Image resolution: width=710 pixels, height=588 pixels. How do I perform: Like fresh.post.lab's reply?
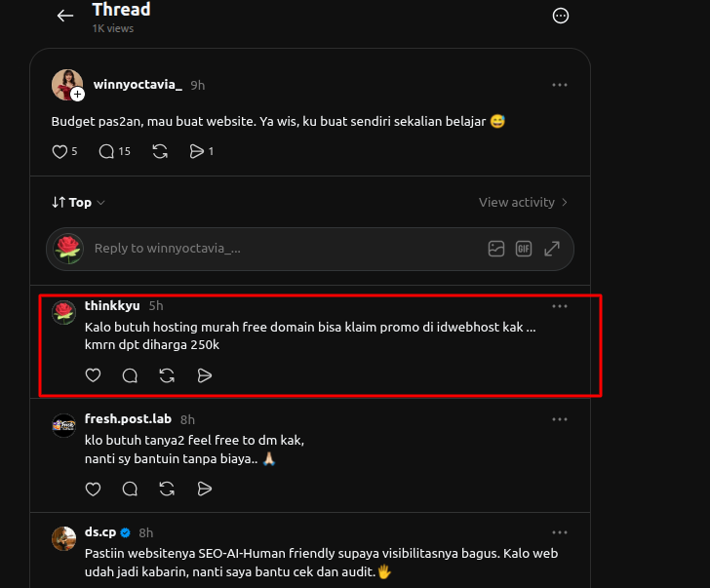[93, 489]
